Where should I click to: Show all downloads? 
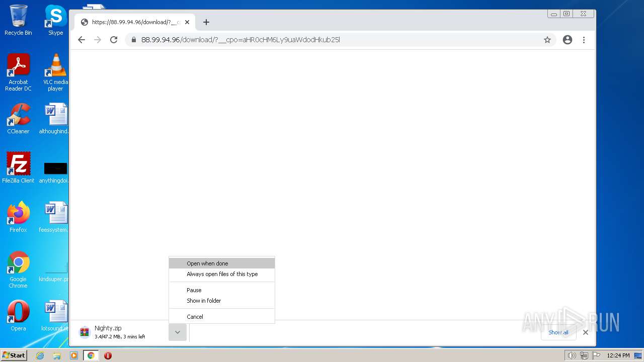pos(558,332)
